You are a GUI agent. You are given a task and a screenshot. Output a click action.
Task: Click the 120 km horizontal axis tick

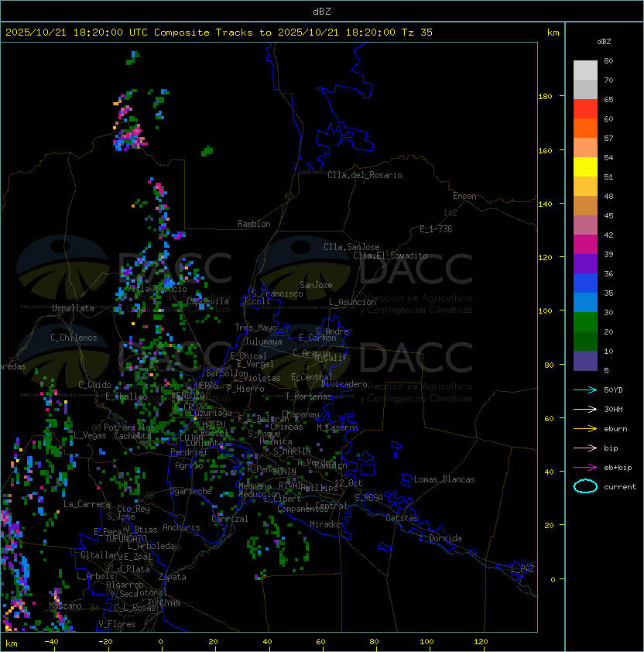tap(481, 642)
